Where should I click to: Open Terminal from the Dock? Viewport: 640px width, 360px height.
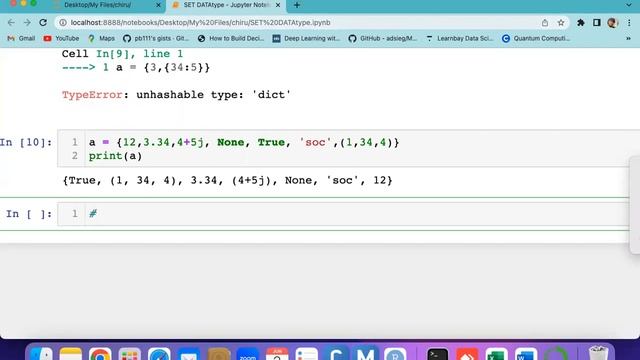pos(438,353)
